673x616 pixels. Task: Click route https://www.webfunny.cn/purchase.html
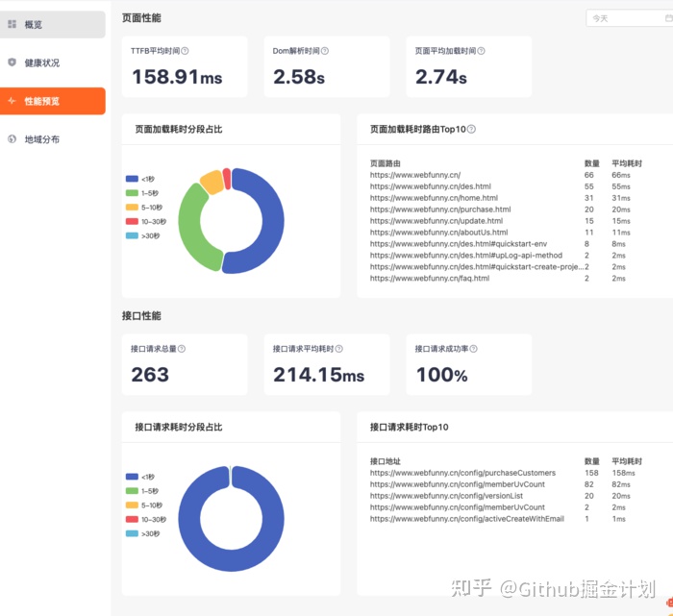tap(440, 209)
